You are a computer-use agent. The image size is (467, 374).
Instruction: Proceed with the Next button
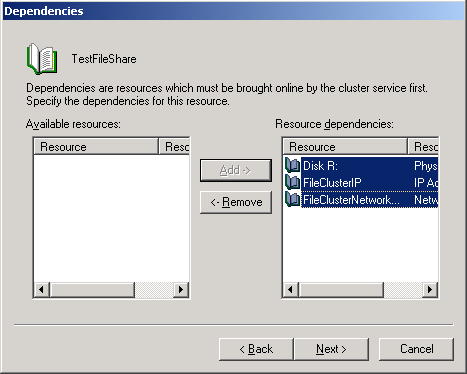coord(331,349)
